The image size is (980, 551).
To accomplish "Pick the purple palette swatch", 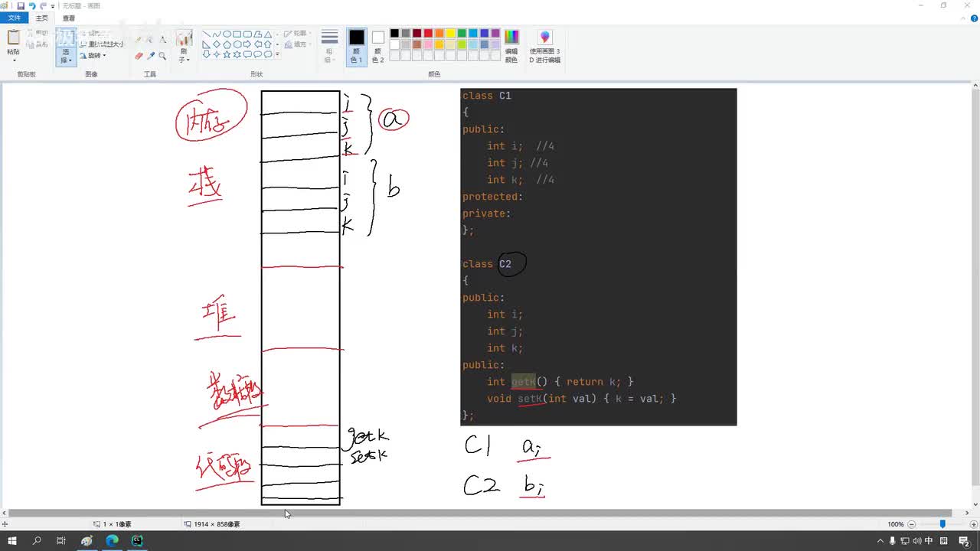I will coord(495,34).
